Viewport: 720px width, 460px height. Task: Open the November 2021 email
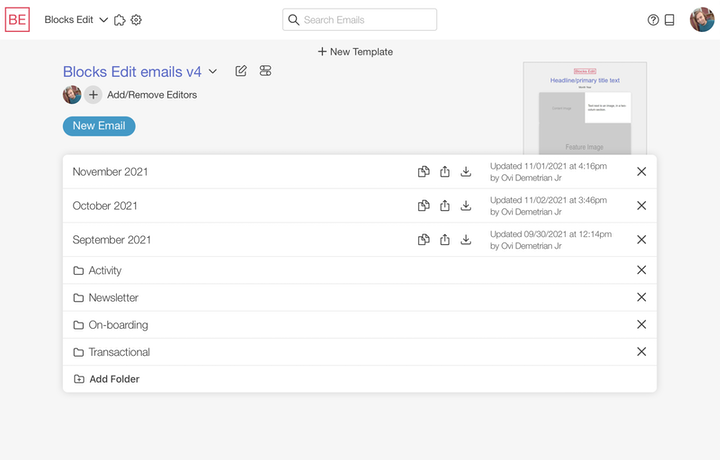click(110, 172)
